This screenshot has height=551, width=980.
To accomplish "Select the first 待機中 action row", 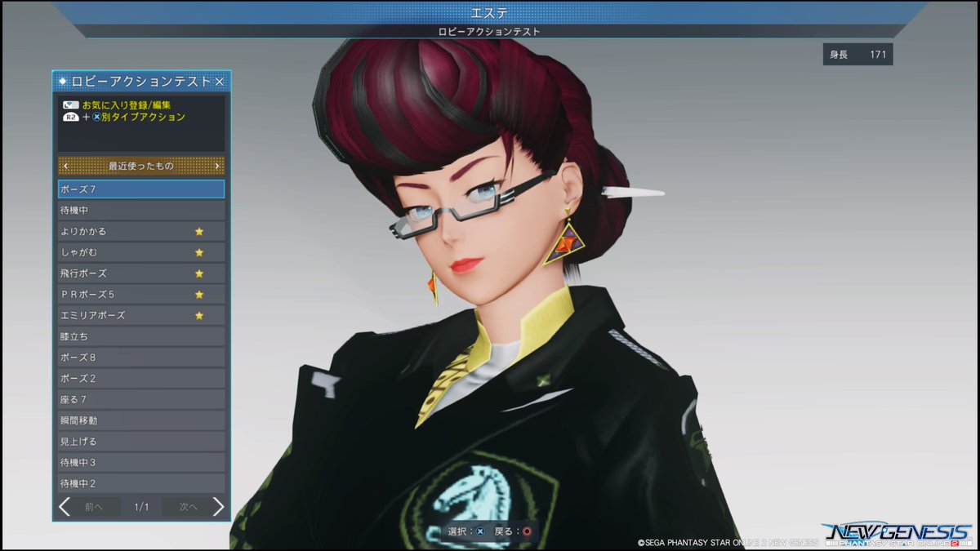I will (x=141, y=210).
